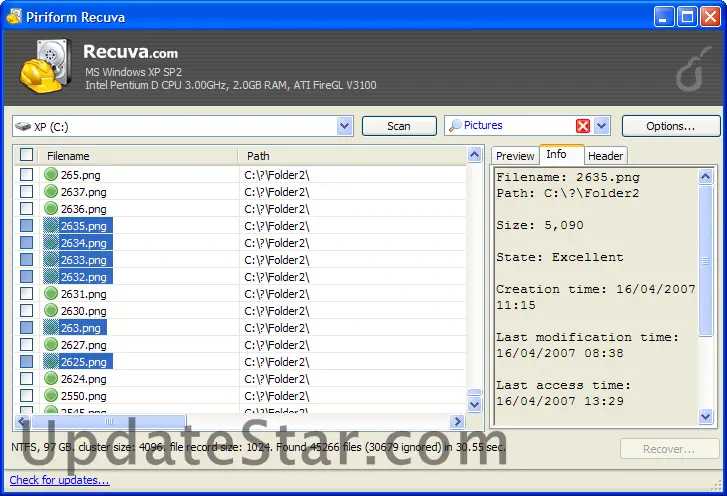
Task: Click the green status icon for 2627.png
Action: tap(51, 344)
